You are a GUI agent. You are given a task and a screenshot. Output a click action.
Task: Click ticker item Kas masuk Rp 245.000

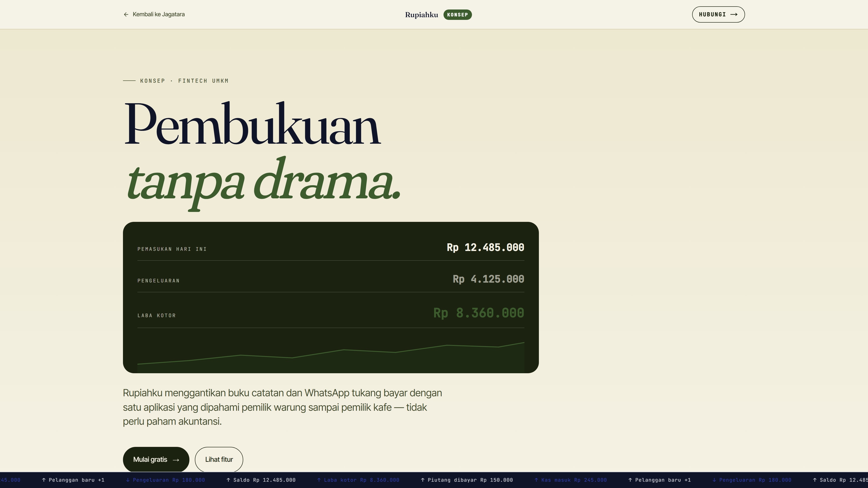pyautogui.click(x=571, y=480)
